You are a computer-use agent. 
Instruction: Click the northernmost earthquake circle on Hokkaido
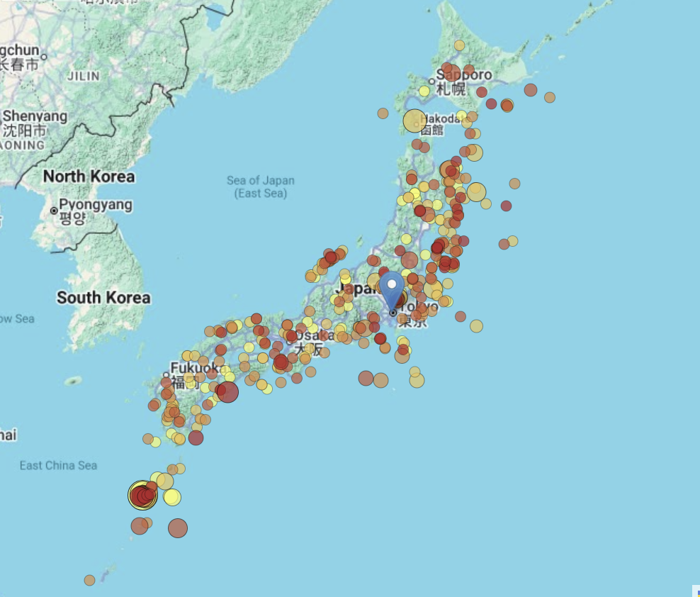459,45
